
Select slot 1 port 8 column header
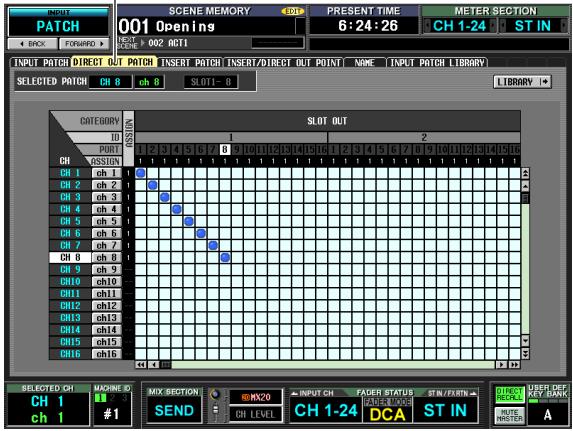(x=225, y=150)
